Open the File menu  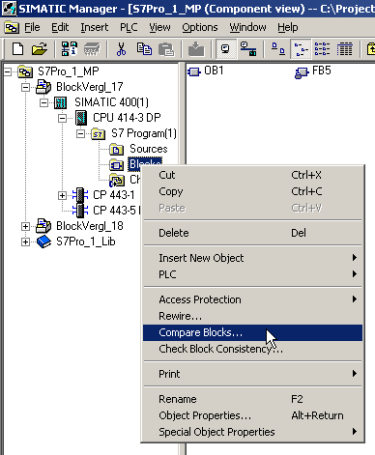(32, 27)
